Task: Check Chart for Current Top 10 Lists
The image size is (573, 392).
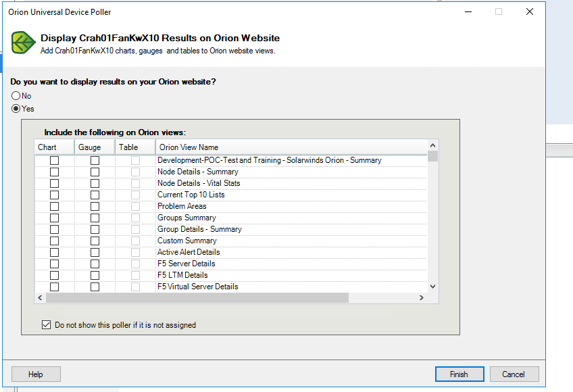Action: tap(55, 195)
